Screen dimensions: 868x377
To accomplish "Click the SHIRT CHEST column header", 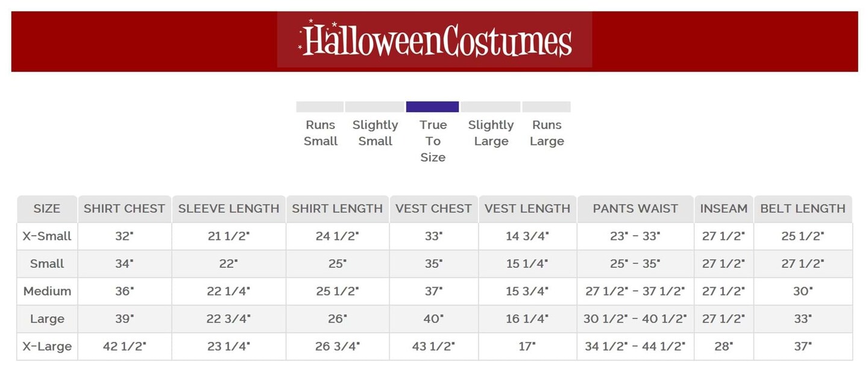I will 124,209.
